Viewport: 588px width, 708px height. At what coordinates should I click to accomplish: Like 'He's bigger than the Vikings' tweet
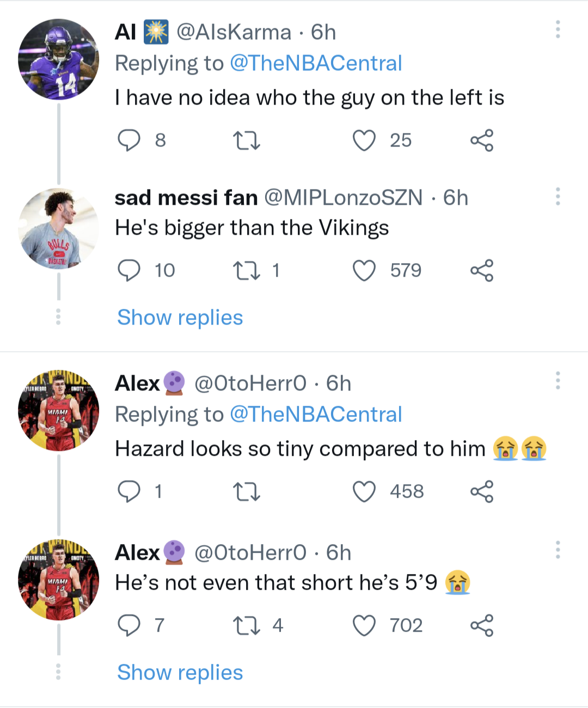pos(364,271)
